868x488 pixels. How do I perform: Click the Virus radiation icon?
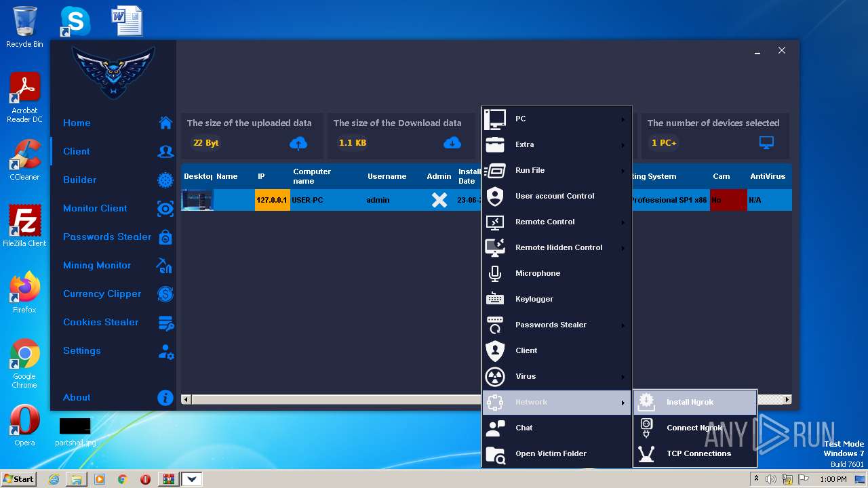pyautogui.click(x=495, y=376)
